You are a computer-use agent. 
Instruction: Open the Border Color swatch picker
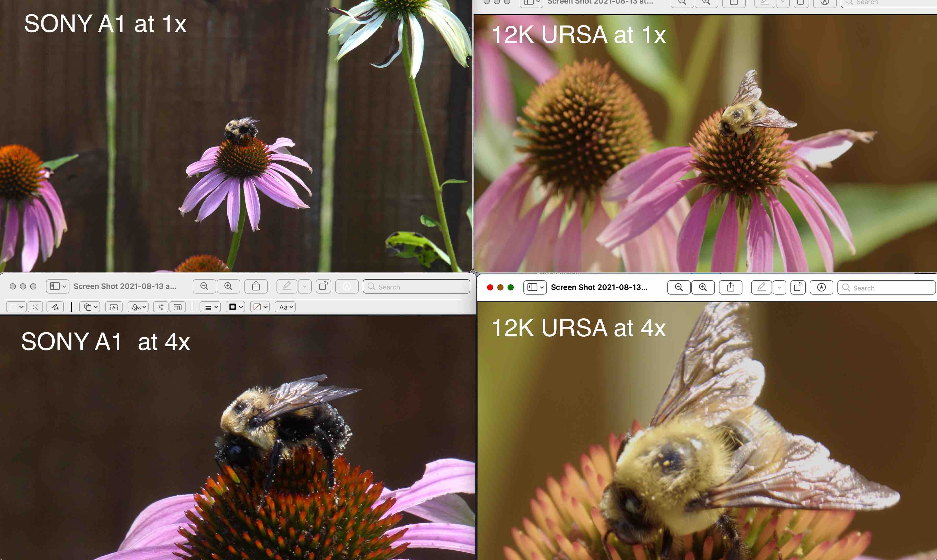click(235, 307)
